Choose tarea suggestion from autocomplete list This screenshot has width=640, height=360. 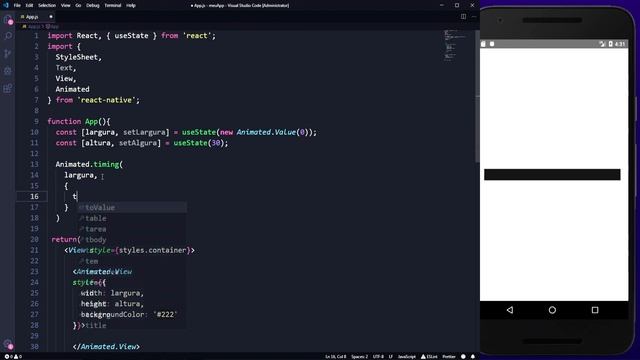[x=132, y=229]
